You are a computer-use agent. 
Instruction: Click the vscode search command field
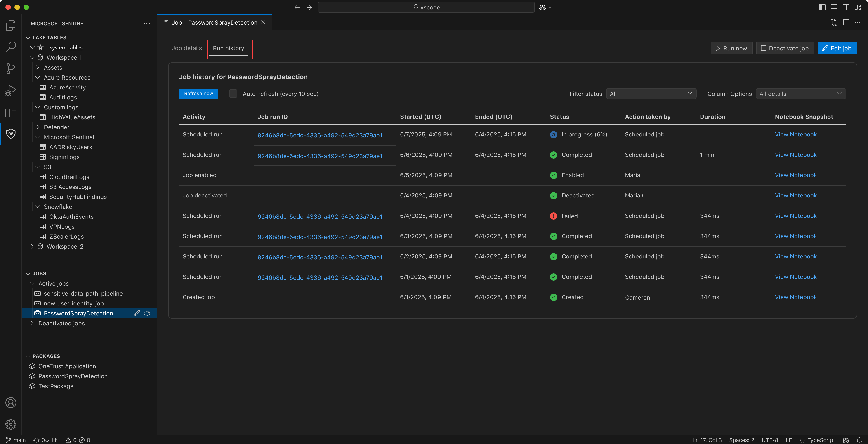[426, 7]
